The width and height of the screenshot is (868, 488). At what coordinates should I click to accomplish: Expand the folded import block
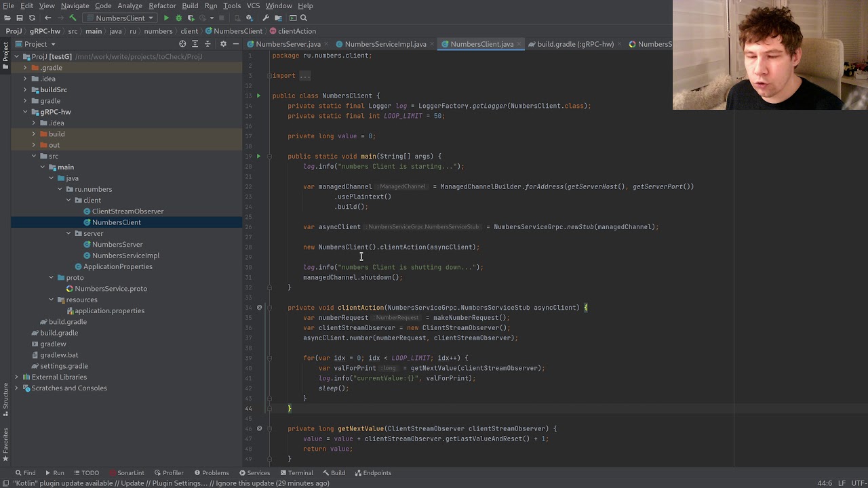click(x=304, y=76)
